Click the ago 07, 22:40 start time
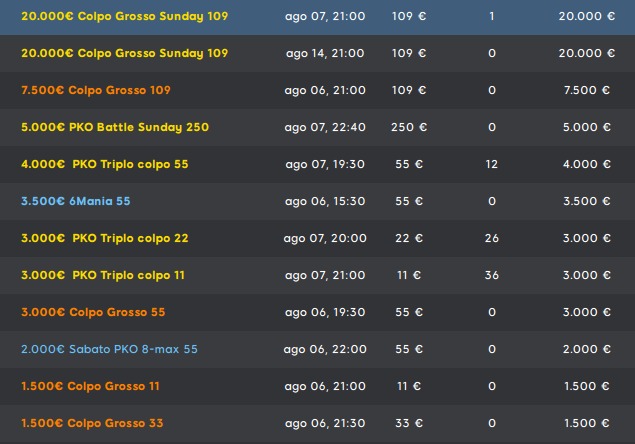 tap(325, 128)
